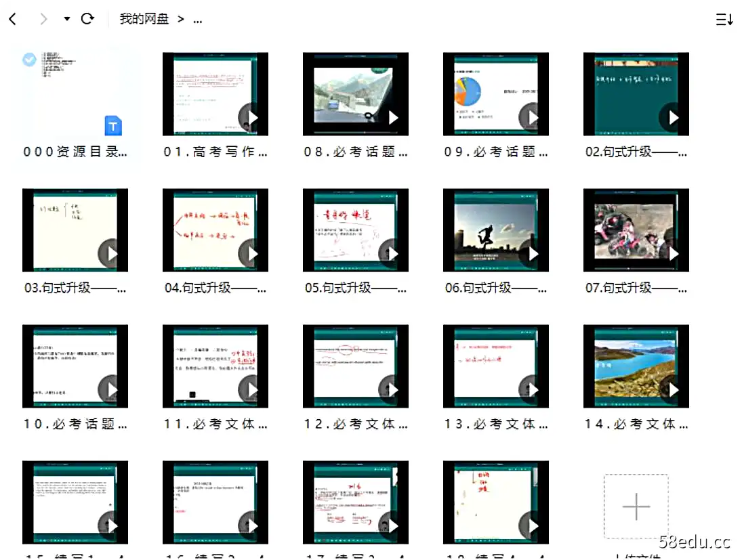The width and height of the screenshot is (742, 560).
Task: Expand the breadcrumb ellipsis path
Action: pyautogui.click(x=198, y=20)
